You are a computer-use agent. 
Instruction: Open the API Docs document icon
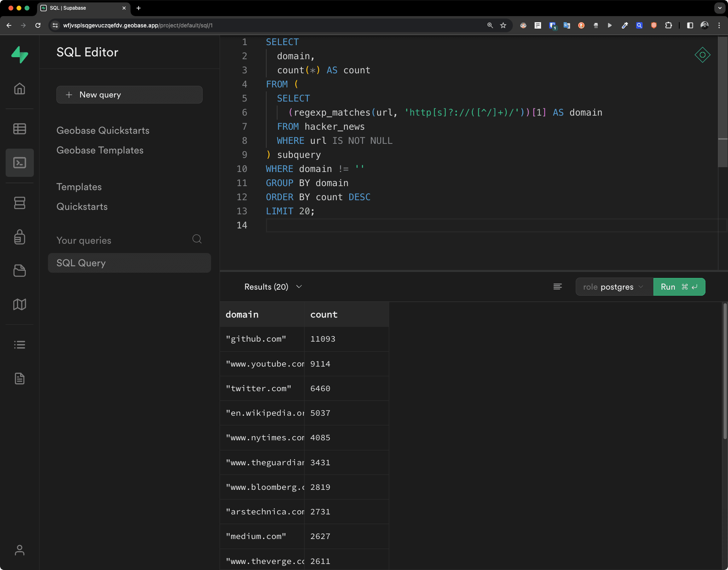(x=19, y=379)
